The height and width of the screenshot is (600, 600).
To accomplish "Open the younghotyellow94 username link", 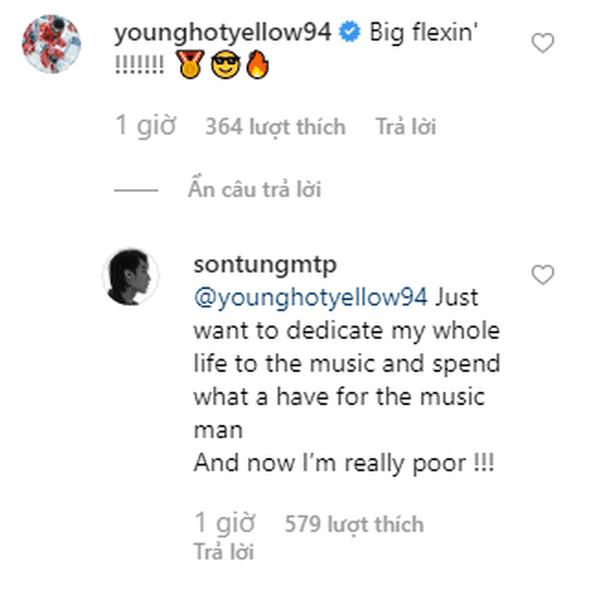I will click(x=224, y=33).
